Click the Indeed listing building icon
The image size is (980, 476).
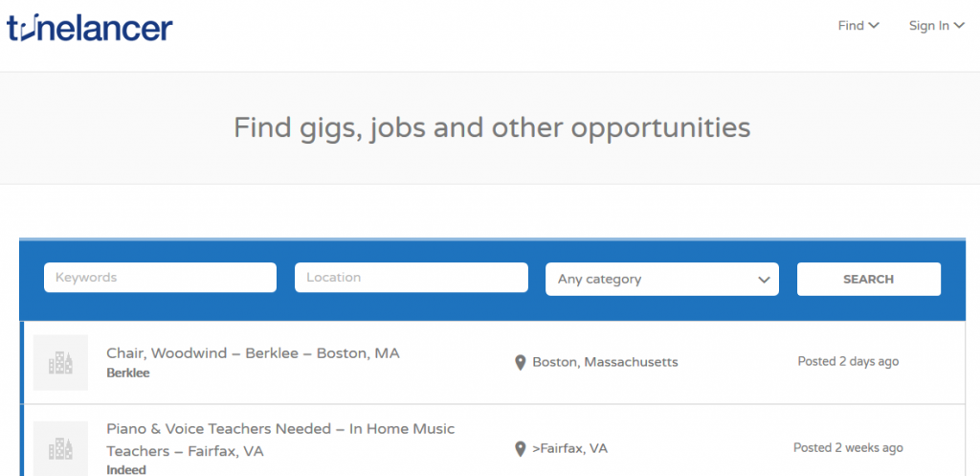click(x=60, y=447)
